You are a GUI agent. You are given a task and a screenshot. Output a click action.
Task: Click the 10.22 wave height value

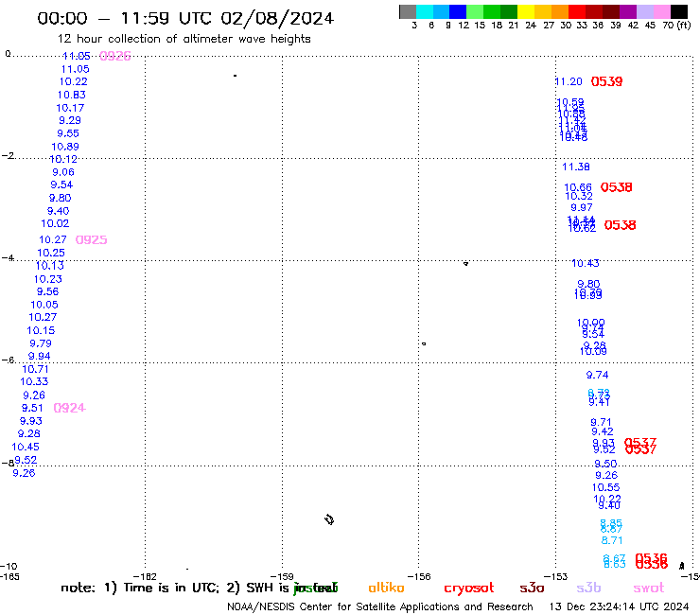(x=73, y=81)
